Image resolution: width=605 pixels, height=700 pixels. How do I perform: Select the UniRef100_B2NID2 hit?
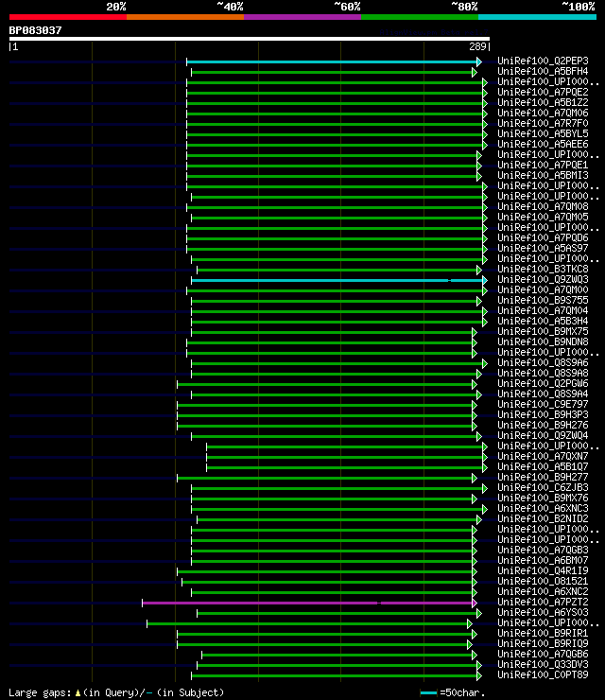(543, 519)
